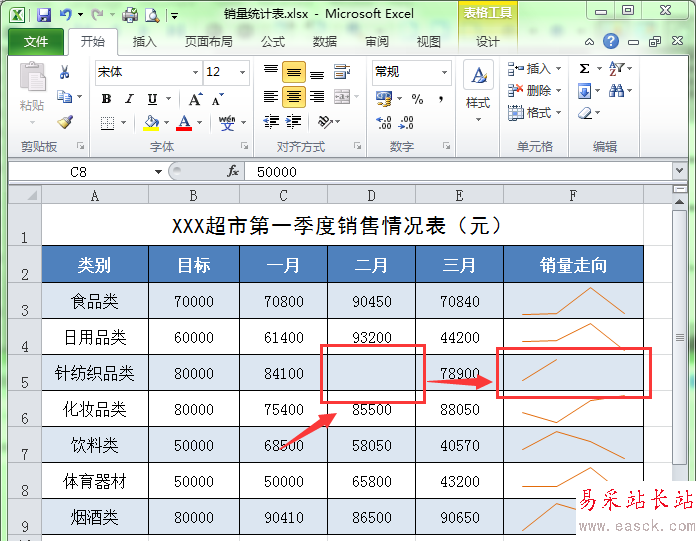The width and height of the screenshot is (696, 541).
Task: Open font name dropdown 宋体
Action: coord(195,72)
